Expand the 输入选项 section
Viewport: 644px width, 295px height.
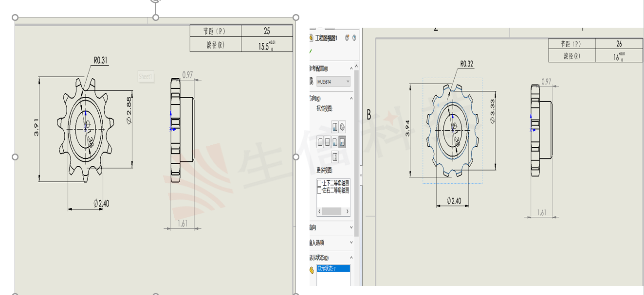coord(351,243)
